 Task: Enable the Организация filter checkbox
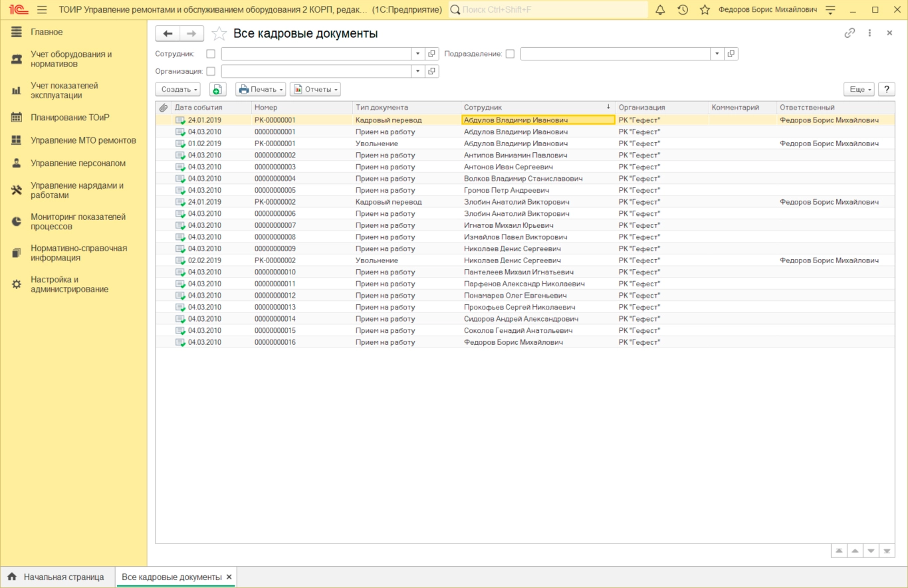[211, 71]
